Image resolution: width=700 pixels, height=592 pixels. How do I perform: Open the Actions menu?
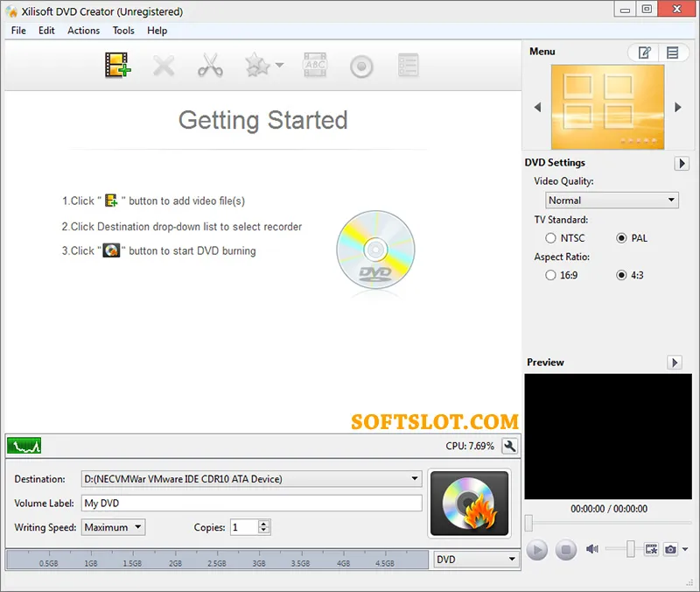(83, 31)
